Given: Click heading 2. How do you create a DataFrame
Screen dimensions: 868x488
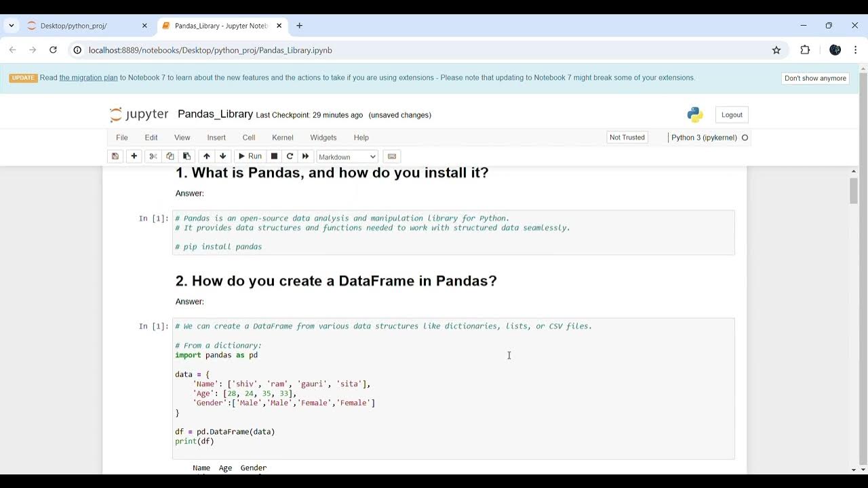Looking at the screenshot, I should [x=336, y=281].
